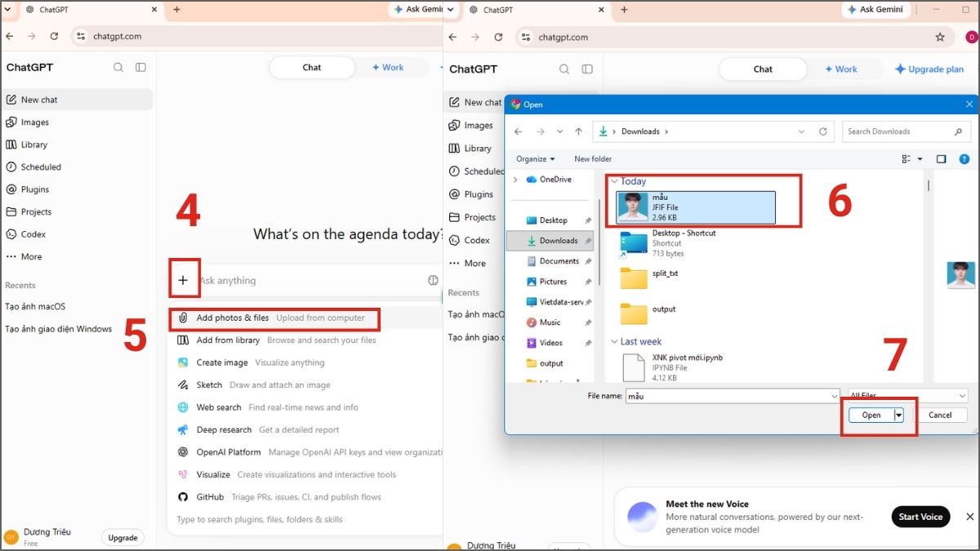Click the search icon in the left ChatGPT window
This screenshot has height=551, width=980.
click(x=118, y=68)
